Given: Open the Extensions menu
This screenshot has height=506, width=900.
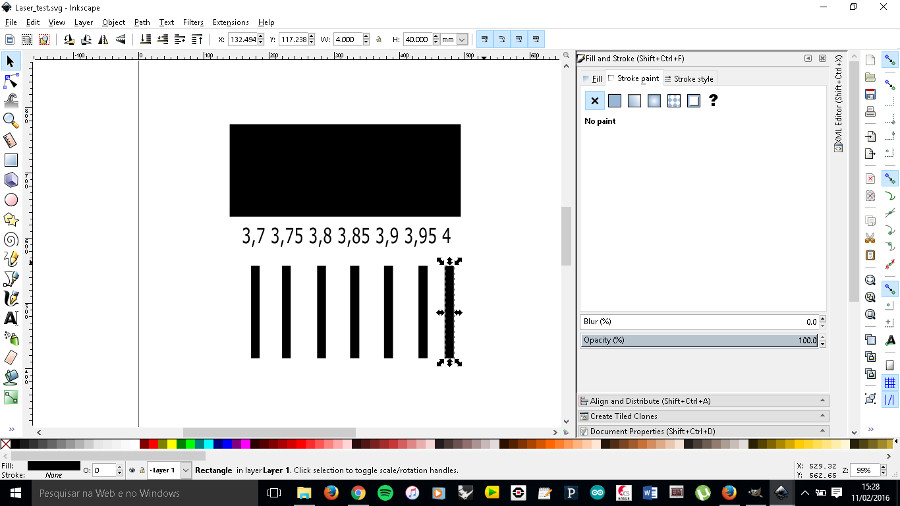Looking at the screenshot, I should point(231,22).
